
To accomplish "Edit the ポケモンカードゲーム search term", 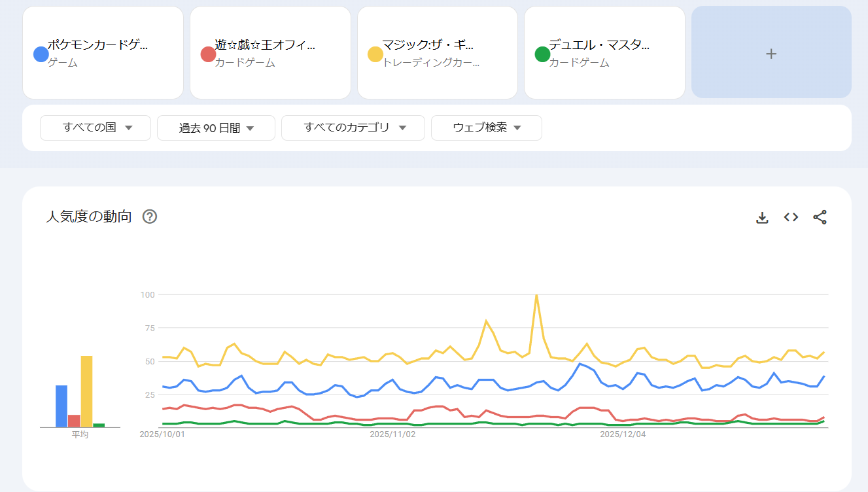I will [x=98, y=46].
